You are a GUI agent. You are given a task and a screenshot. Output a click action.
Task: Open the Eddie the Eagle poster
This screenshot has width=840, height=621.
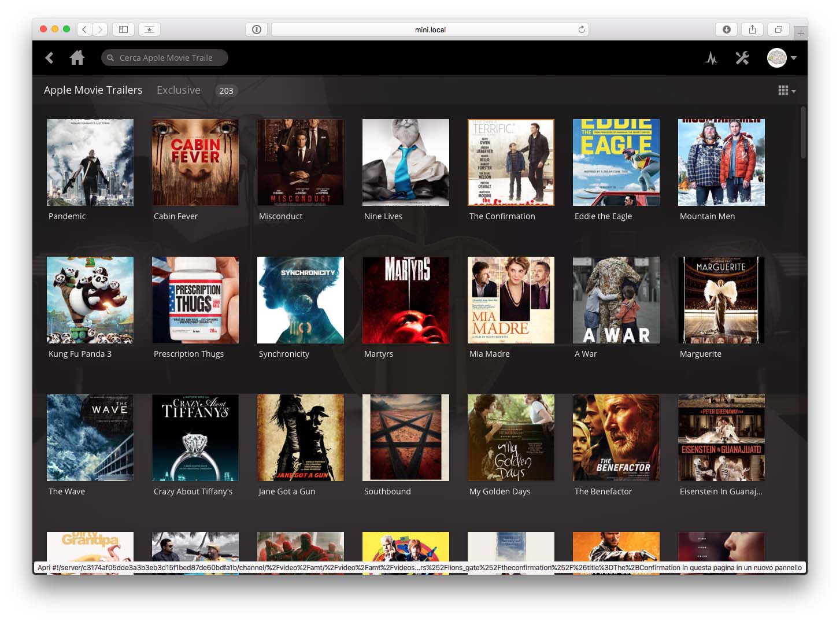tap(616, 162)
